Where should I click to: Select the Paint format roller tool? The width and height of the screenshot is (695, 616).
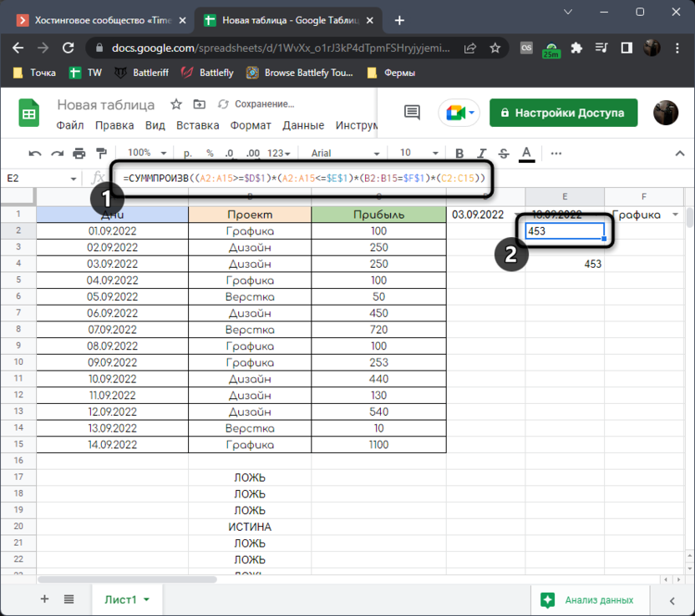tap(101, 154)
